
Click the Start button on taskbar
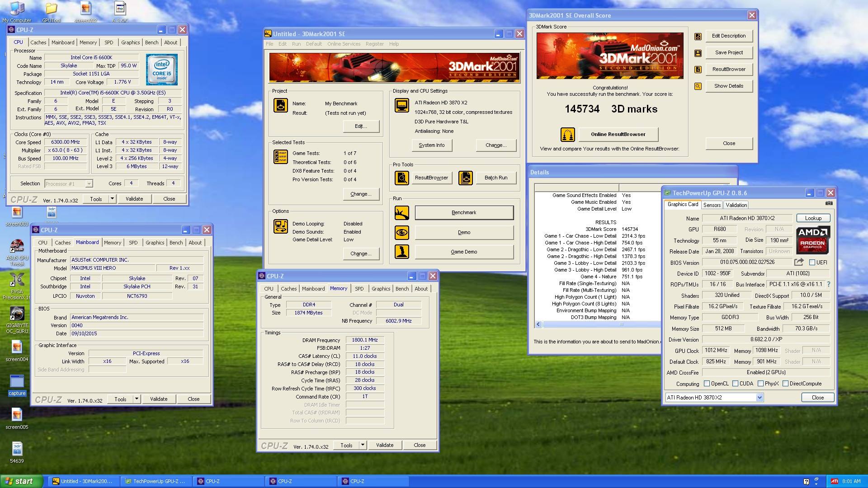pos(21,482)
